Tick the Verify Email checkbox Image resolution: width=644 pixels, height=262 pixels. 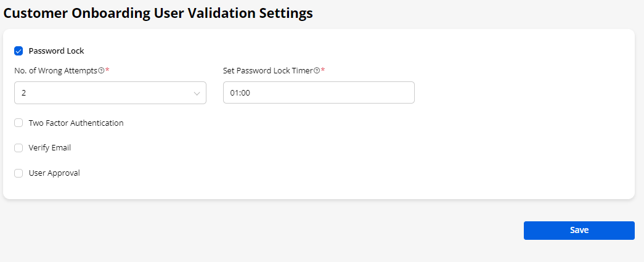click(x=18, y=148)
